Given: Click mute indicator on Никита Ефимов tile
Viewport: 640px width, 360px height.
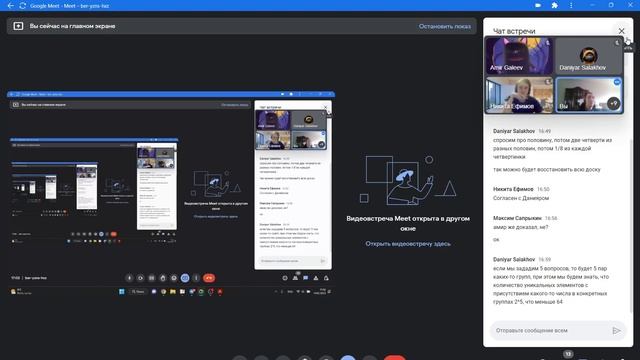Looking at the screenshot, I should (548, 82).
